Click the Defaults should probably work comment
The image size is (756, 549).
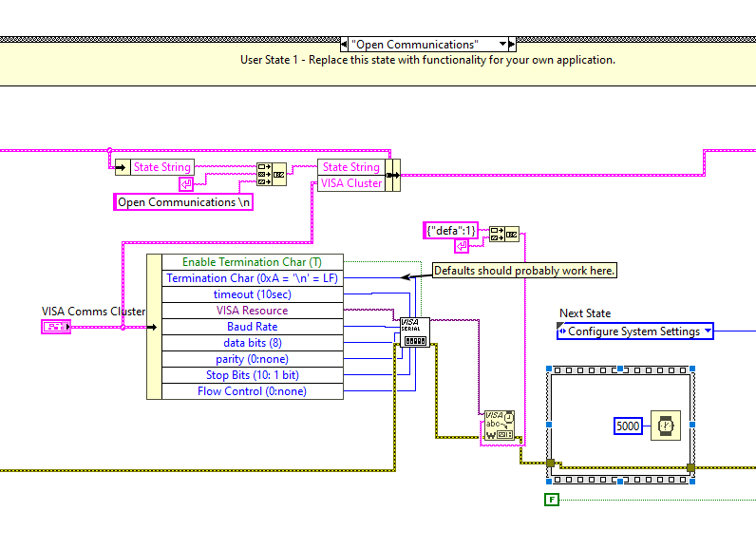point(524,271)
